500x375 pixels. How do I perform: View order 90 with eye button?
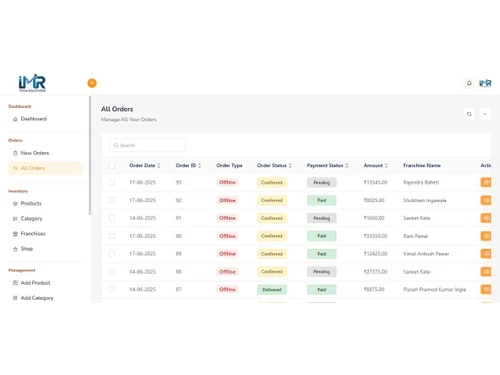point(486,236)
